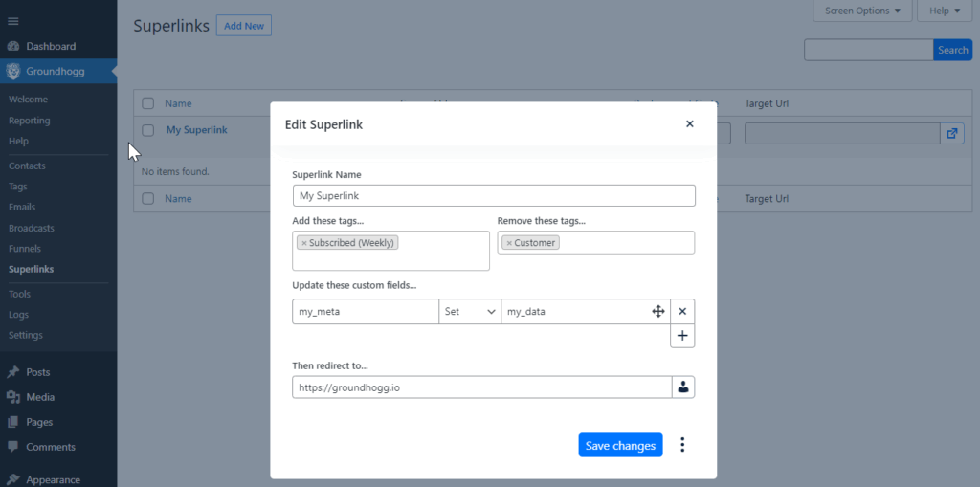Open the contact replacements person icon

coord(683,387)
